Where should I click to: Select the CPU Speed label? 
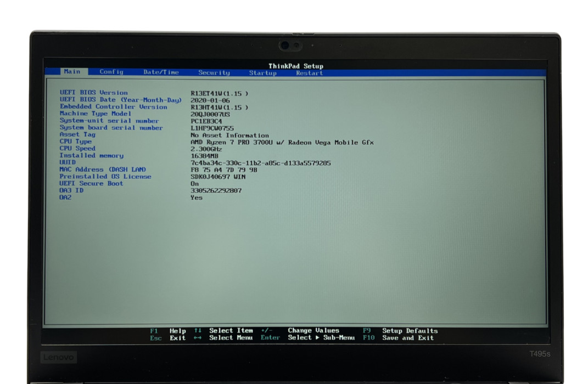click(77, 148)
